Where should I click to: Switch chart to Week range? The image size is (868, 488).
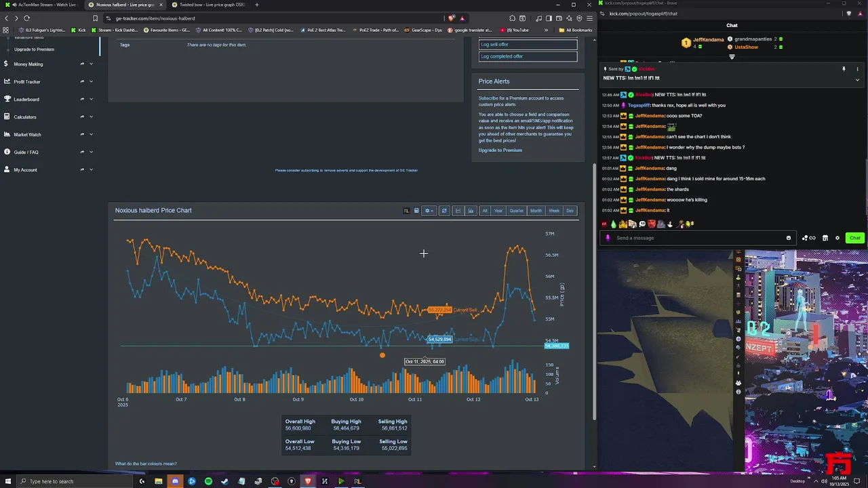(554, 211)
